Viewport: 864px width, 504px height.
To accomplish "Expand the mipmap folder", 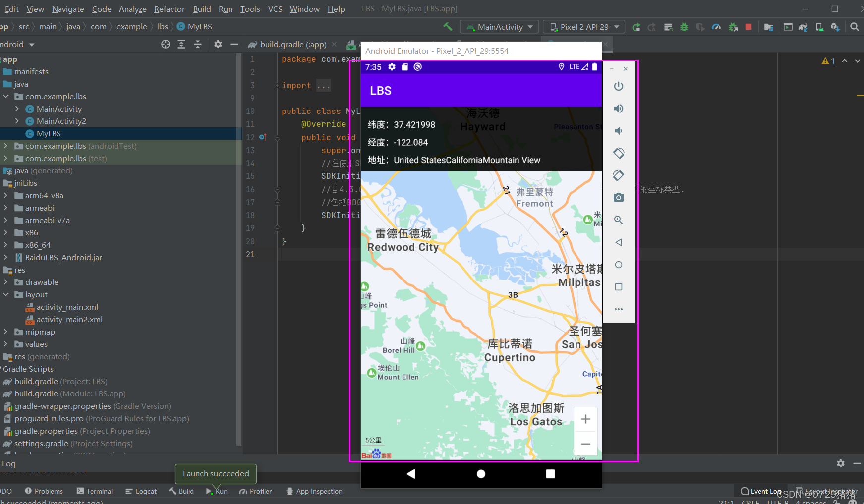I will tap(6, 332).
